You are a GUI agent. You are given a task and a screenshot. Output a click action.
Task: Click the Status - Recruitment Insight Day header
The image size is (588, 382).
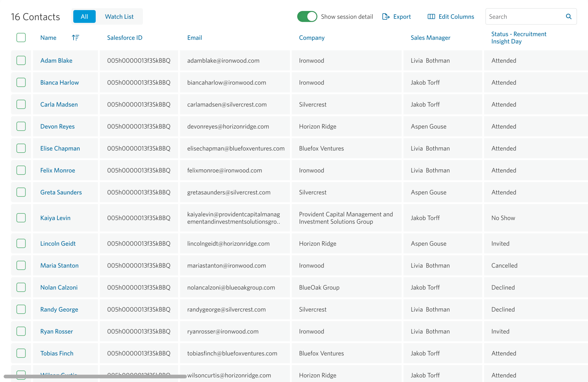[519, 37]
